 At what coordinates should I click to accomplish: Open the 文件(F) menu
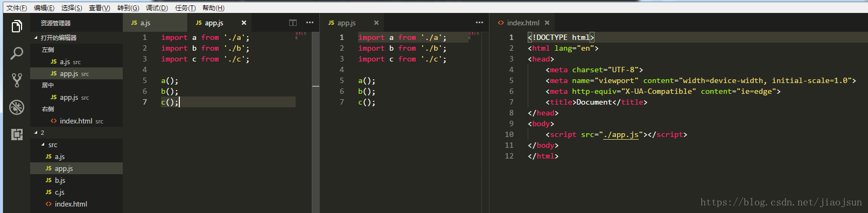[17, 8]
